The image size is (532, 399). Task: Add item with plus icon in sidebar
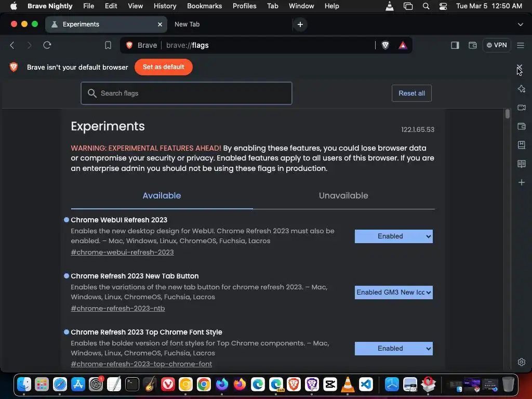click(522, 182)
